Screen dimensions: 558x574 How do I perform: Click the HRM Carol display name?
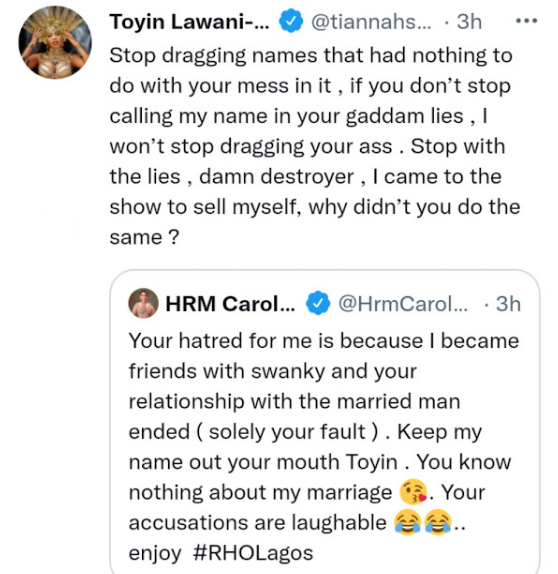pyautogui.click(x=230, y=304)
